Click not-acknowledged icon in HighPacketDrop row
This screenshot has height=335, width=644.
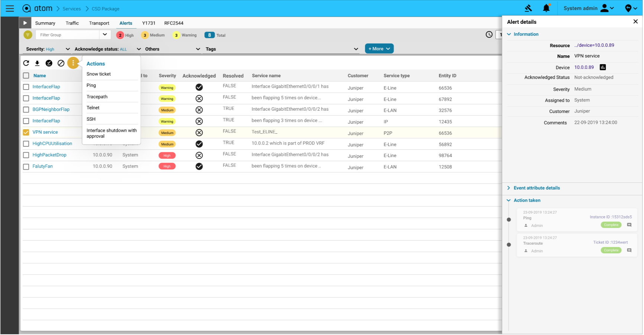[199, 155]
